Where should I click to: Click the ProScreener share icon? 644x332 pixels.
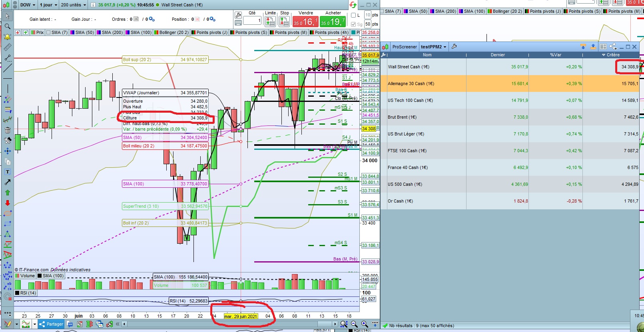pyautogui.click(x=613, y=47)
